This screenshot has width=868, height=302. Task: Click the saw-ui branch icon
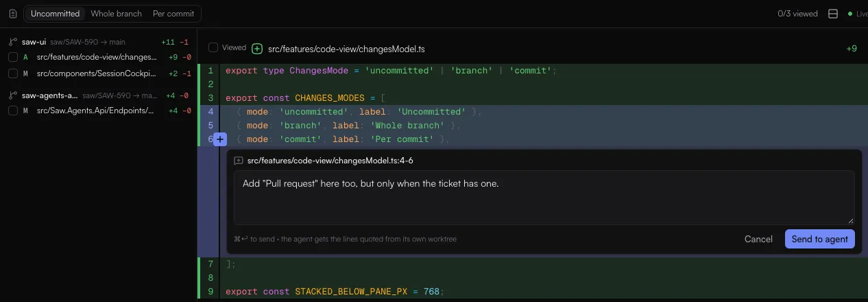[x=12, y=42]
